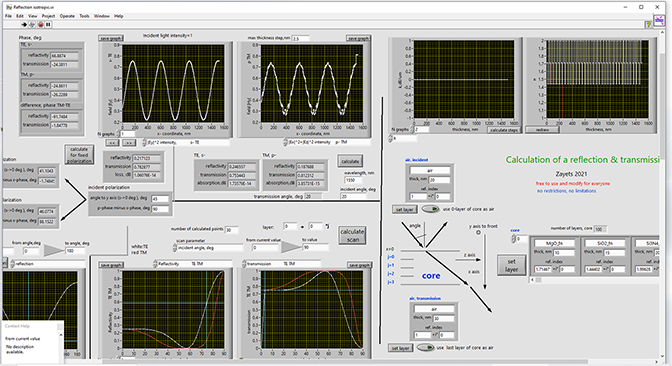
Task: Open the File menu
Action: pos(8,16)
